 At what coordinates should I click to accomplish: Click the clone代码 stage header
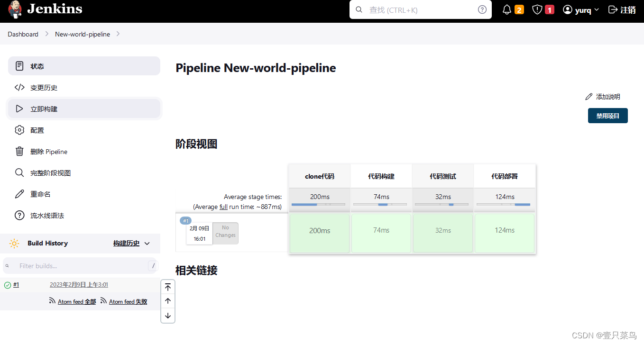point(320,176)
